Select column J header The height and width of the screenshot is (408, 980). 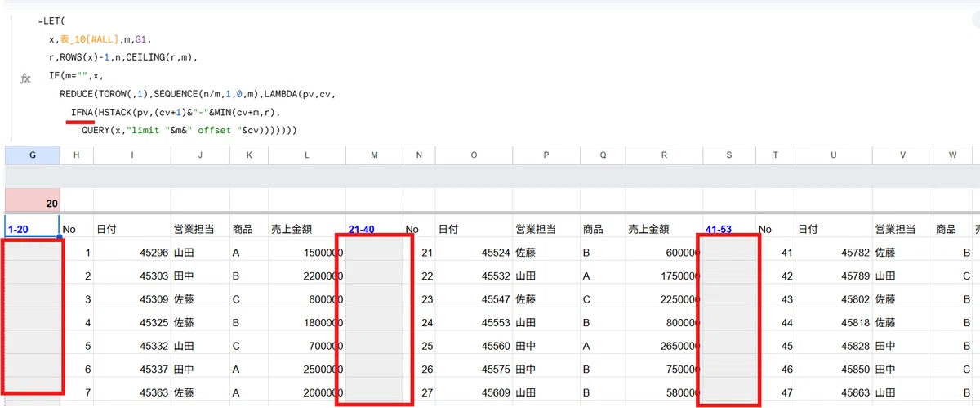pos(200,155)
